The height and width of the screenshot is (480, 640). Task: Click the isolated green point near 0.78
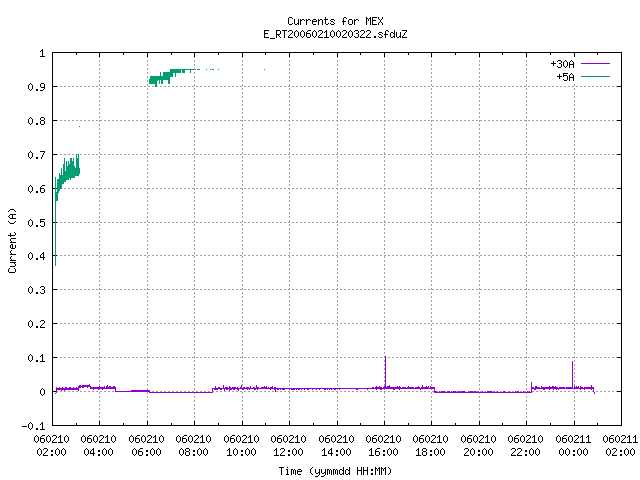point(80,127)
